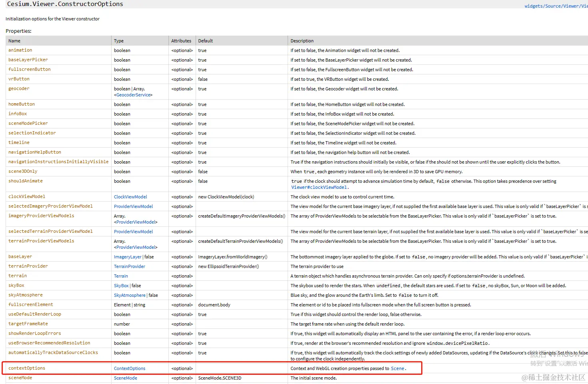Viewport: 588px width, 384px height.
Task: Select the geocoder property name
Action: coord(19,88)
